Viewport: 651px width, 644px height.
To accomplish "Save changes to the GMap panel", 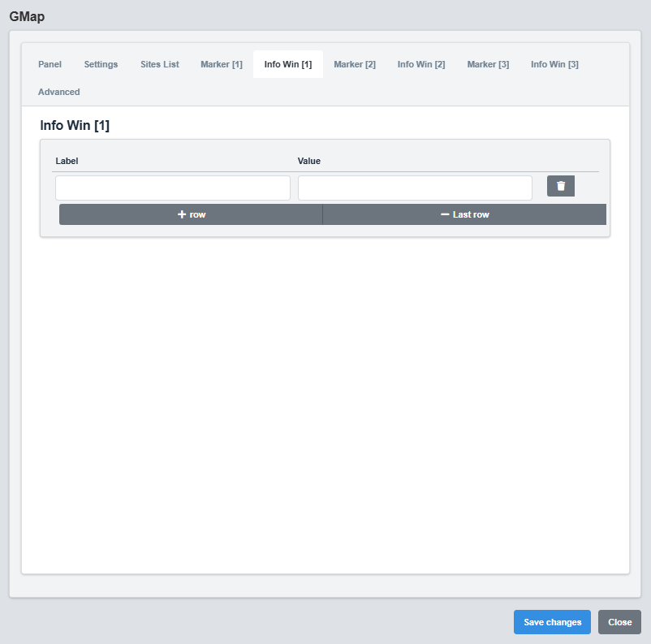I will 552,621.
